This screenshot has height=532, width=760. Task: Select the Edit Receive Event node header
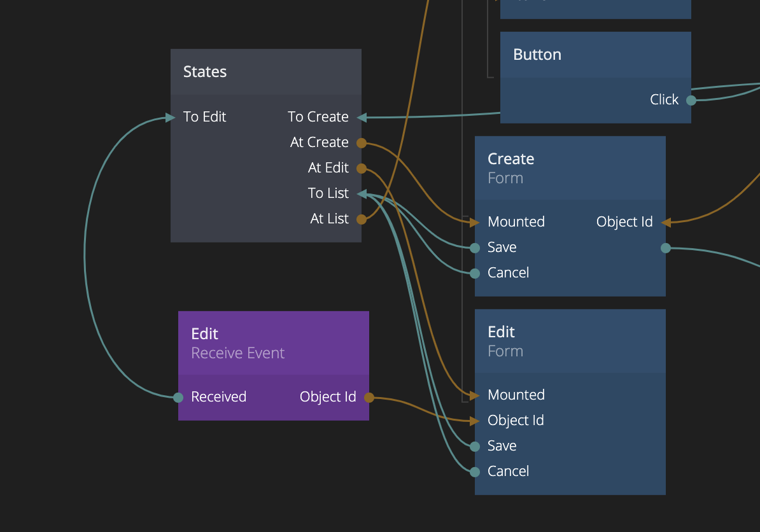pyautogui.click(x=273, y=343)
